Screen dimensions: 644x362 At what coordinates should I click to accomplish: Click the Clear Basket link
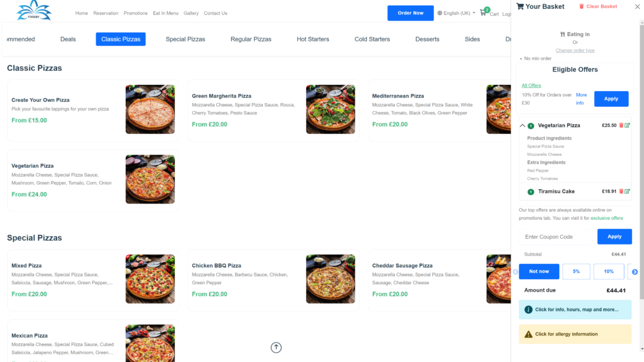(598, 6)
